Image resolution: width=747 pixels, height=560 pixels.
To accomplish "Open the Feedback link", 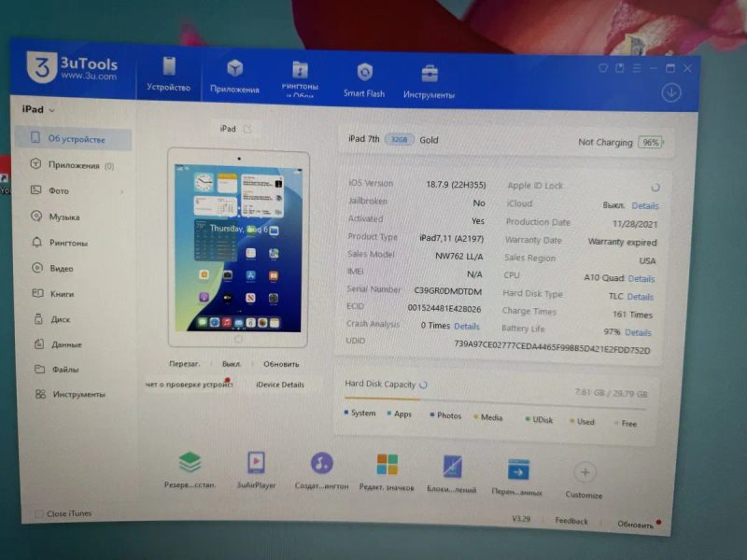I will [x=571, y=521].
